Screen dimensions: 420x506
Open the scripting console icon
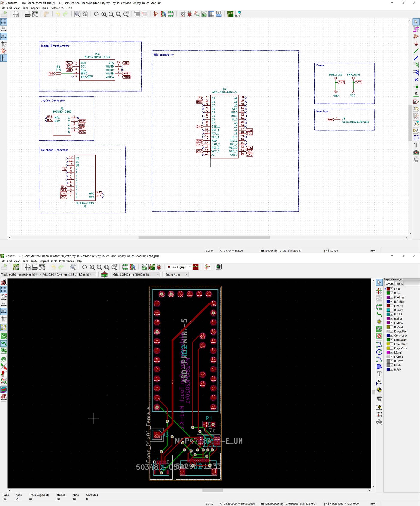pos(219,267)
